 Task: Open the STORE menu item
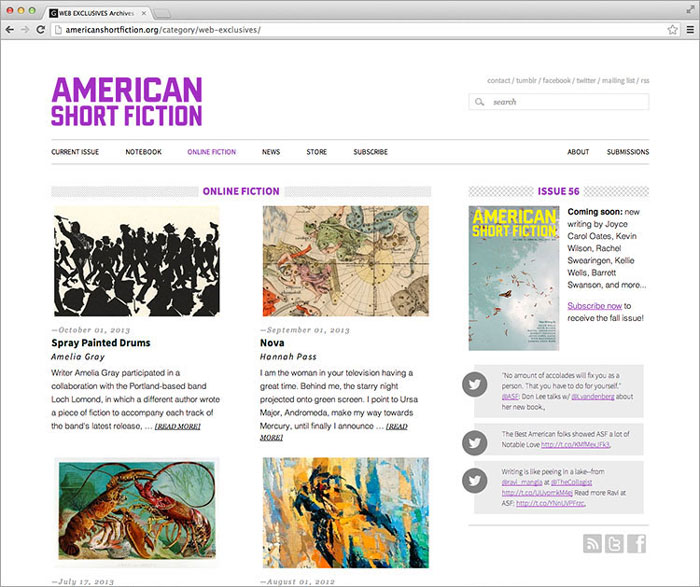coord(317,152)
